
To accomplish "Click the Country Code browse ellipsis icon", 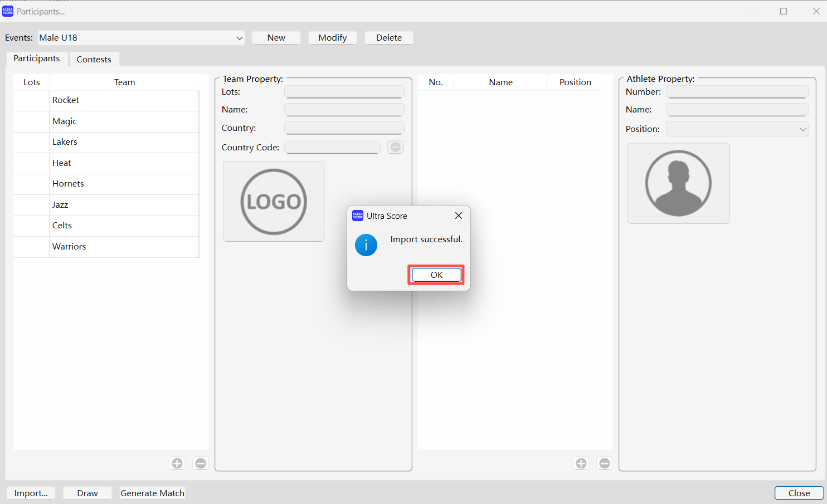I will 396,147.
